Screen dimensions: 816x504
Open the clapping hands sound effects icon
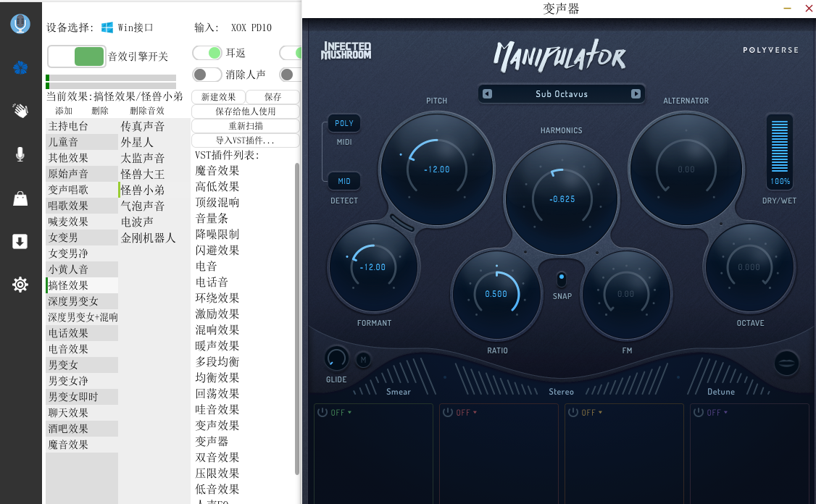click(x=20, y=110)
